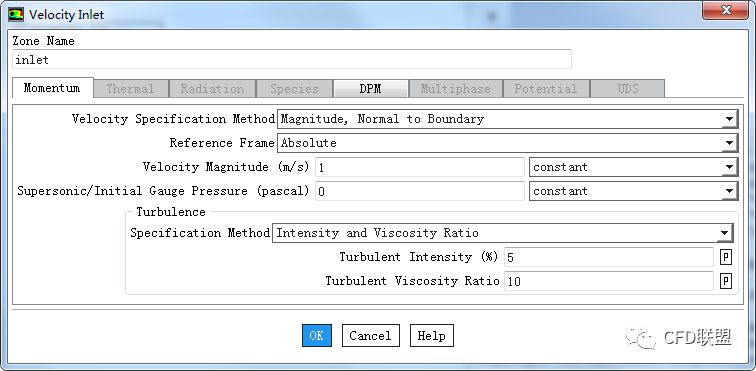Open Velocity Specification Method dropdown
Viewport: 756px width, 371px height.
[x=508, y=119]
